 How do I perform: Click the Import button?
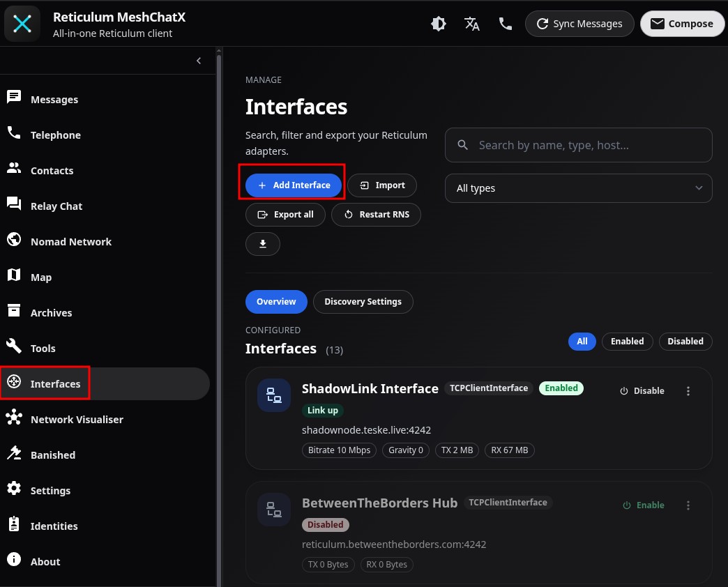(x=382, y=185)
